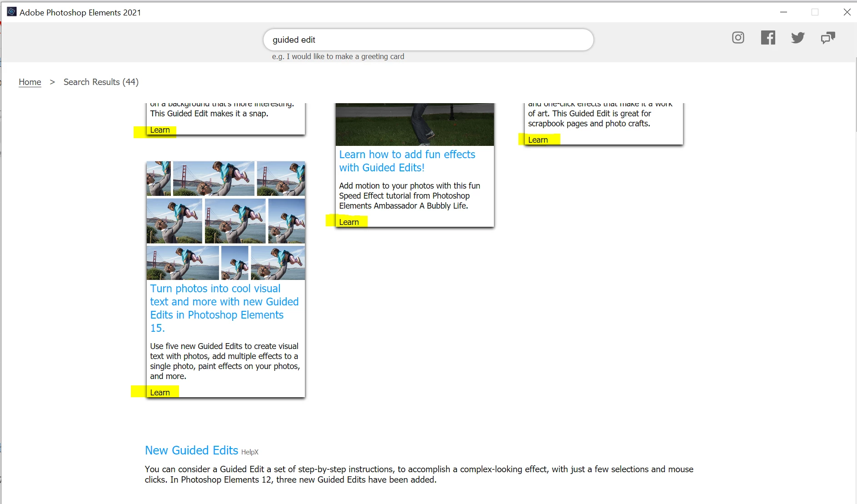Click the 'Add motion to your photos' description

[409, 196]
